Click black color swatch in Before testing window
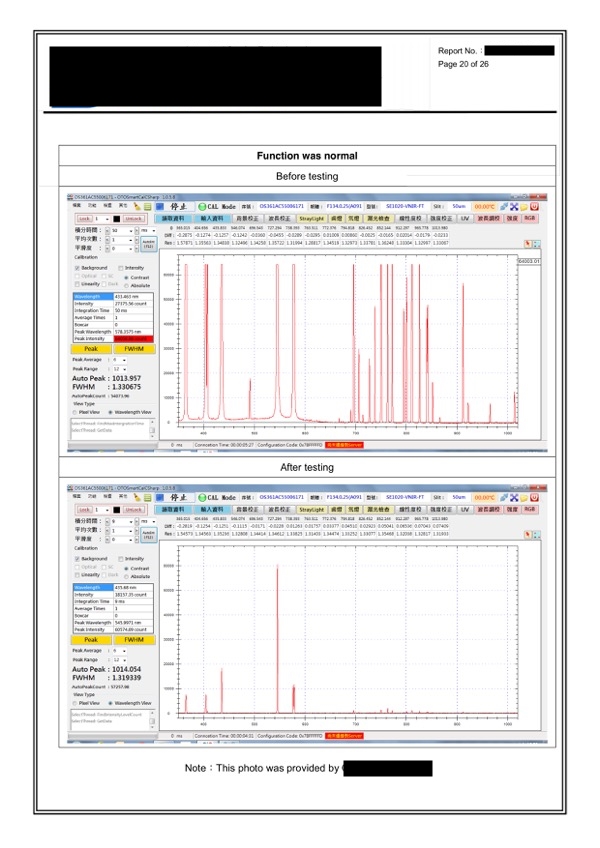 [x=116, y=219]
